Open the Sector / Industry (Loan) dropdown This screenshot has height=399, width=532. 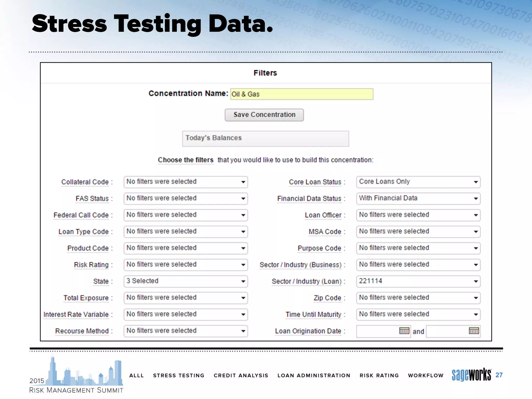[418, 281]
